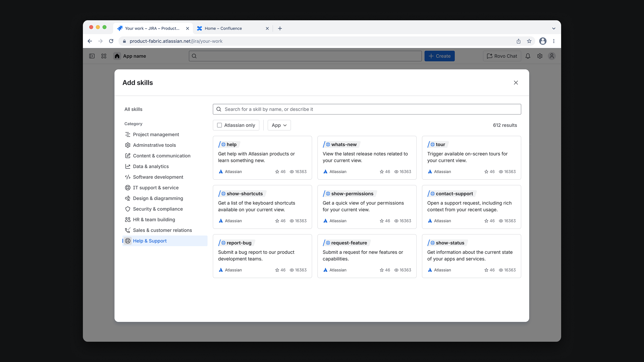Viewport: 644px width, 362px height.
Task: Switch to the Home – Confluence tab
Action: (233, 28)
